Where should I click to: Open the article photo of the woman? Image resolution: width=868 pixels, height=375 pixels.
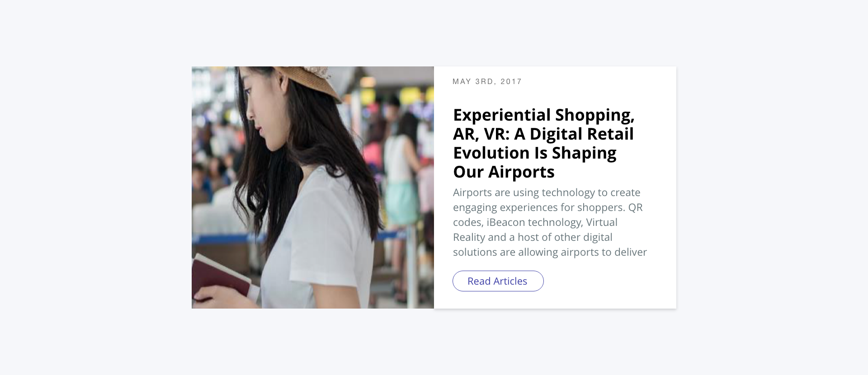coord(313,187)
